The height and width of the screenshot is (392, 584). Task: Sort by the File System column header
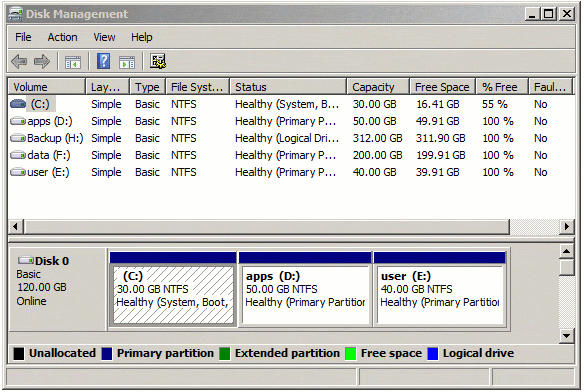click(198, 87)
